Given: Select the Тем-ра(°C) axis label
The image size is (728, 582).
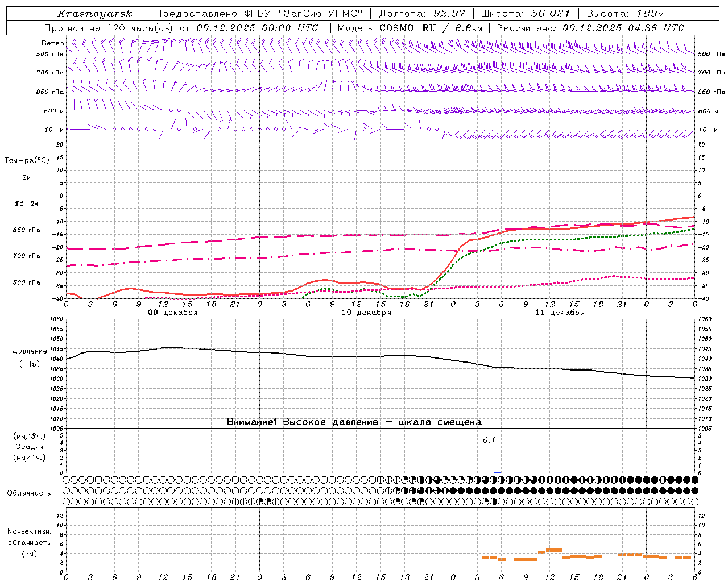Looking at the screenshot, I should 27,161.
